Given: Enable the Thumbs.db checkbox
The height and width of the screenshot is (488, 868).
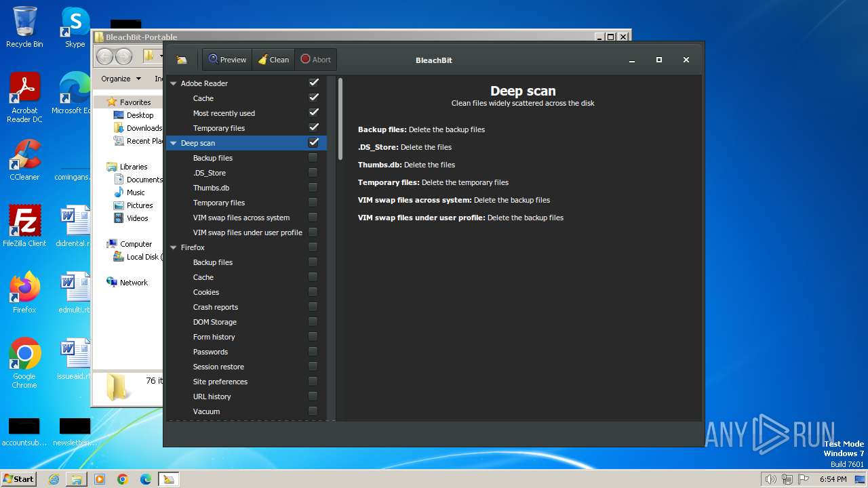Looking at the screenshot, I should pyautogui.click(x=313, y=187).
